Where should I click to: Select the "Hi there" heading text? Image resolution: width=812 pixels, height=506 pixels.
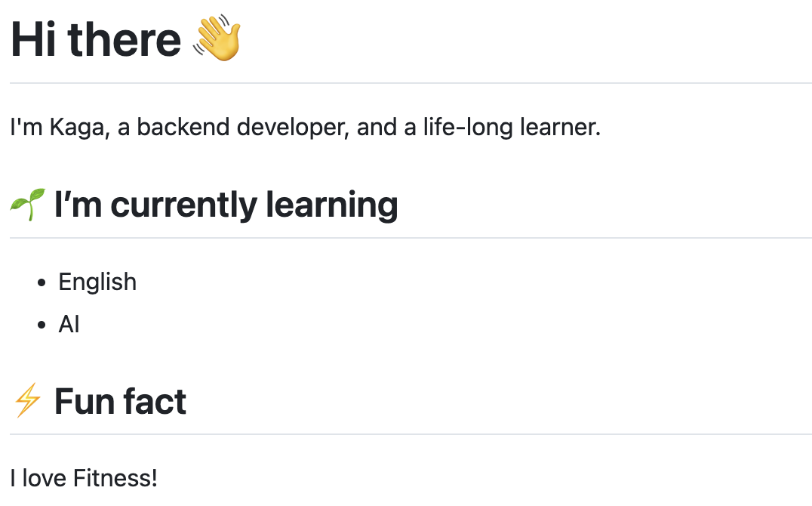[x=96, y=39]
